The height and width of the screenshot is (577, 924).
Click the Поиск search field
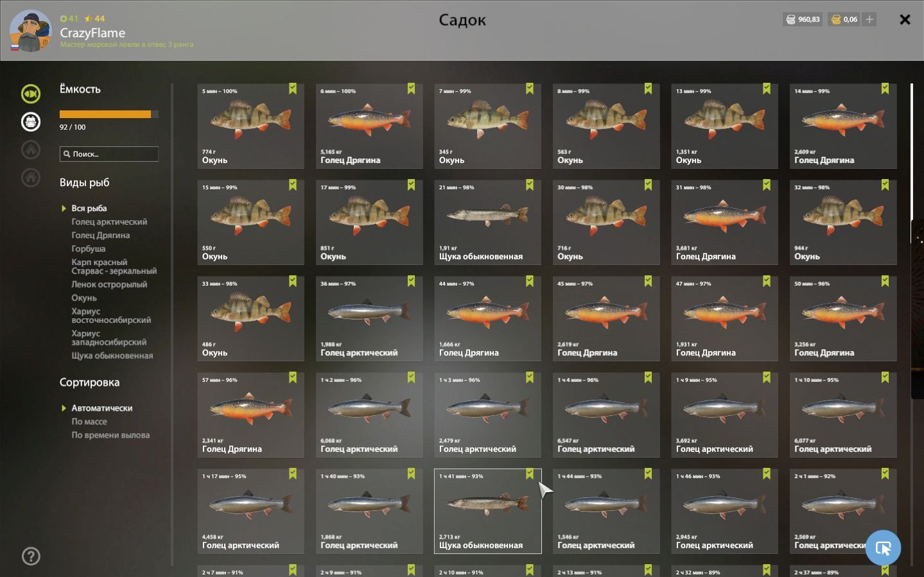point(109,154)
